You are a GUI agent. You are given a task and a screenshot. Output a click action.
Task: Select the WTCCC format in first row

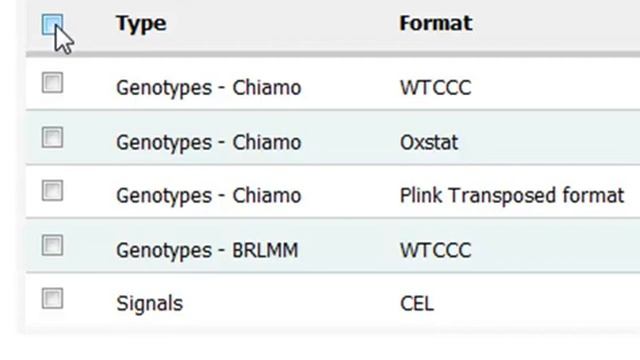pos(436,88)
